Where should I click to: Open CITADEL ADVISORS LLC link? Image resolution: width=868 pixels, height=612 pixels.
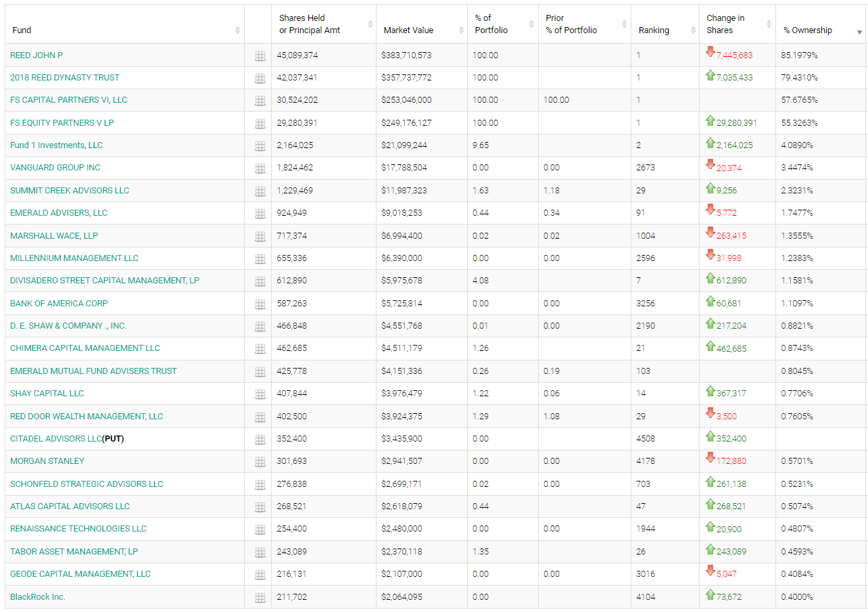click(x=56, y=438)
